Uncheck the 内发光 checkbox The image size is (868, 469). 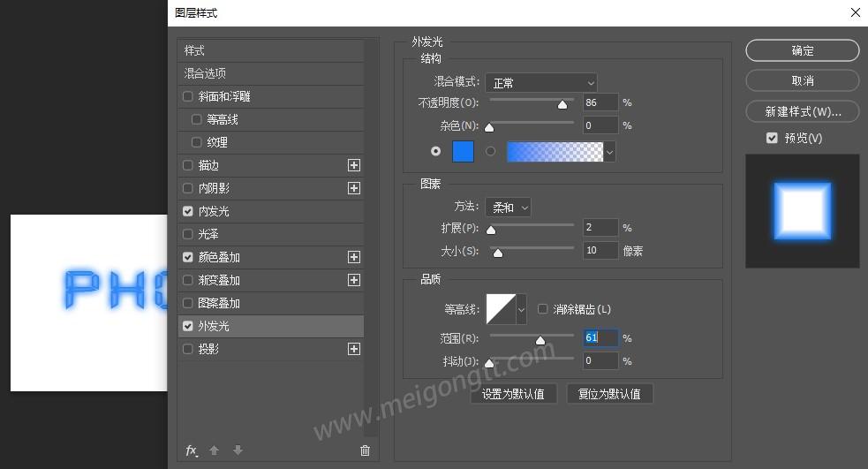(188, 211)
